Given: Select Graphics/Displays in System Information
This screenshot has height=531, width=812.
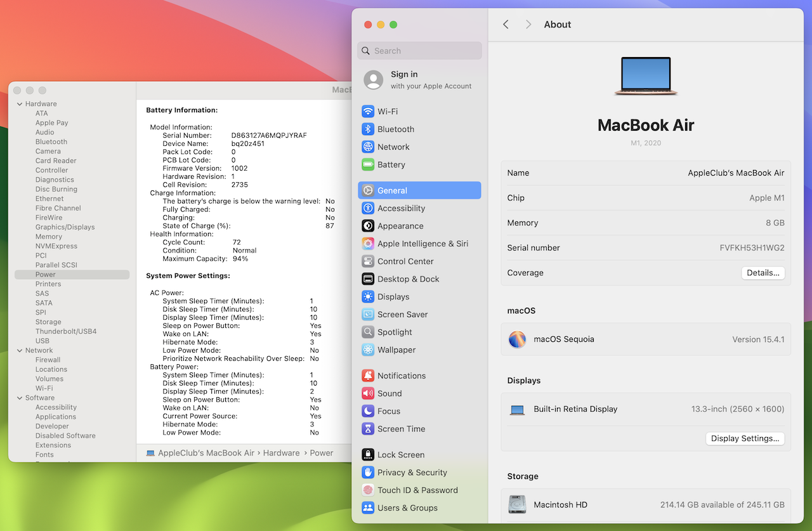Looking at the screenshot, I should pos(65,227).
